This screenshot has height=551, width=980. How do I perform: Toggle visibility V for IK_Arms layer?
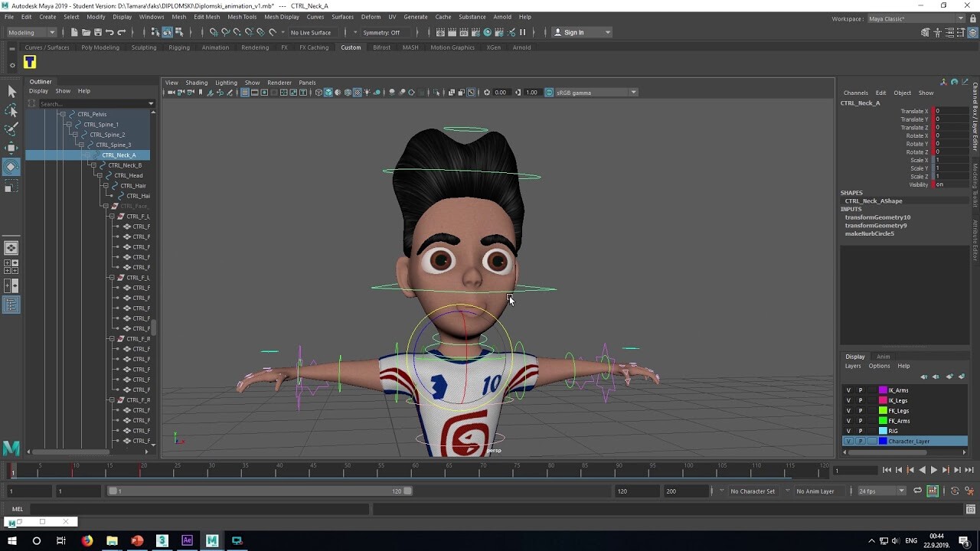pyautogui.click(x=848, y=390)
